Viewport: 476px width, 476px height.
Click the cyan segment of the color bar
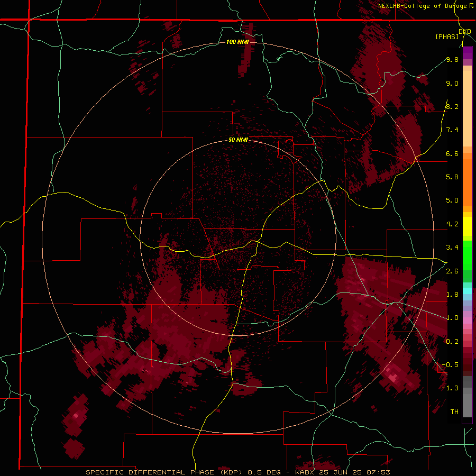point(467,291)
